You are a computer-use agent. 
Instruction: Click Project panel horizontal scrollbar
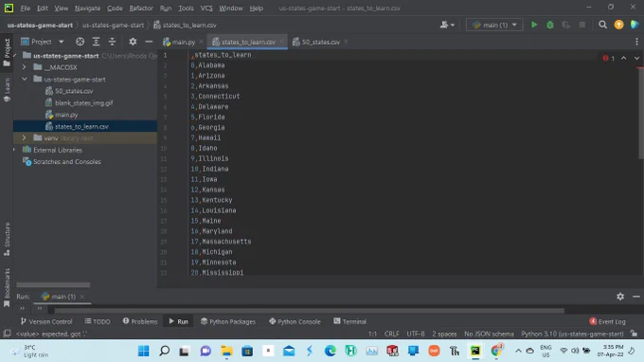(x=53, y=284)
